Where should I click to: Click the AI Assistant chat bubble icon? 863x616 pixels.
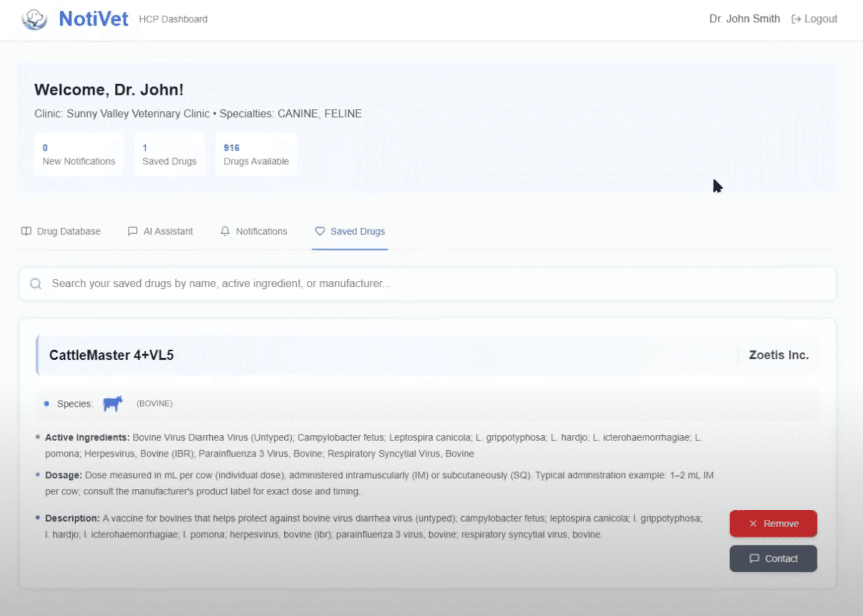(x=132, y=231)
